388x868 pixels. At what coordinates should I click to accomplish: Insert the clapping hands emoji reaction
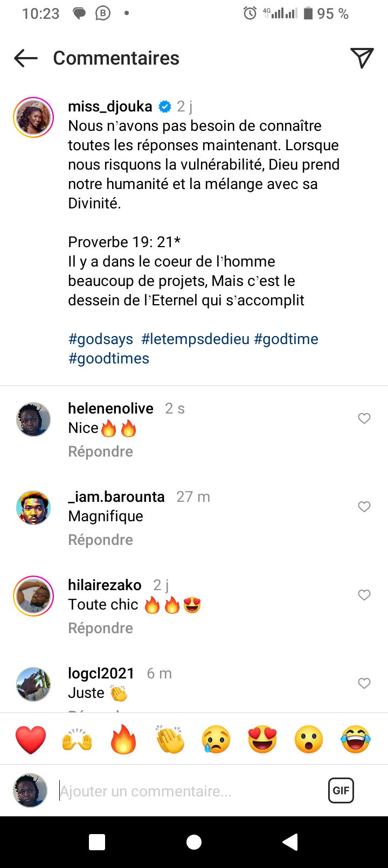coord(170,739)
